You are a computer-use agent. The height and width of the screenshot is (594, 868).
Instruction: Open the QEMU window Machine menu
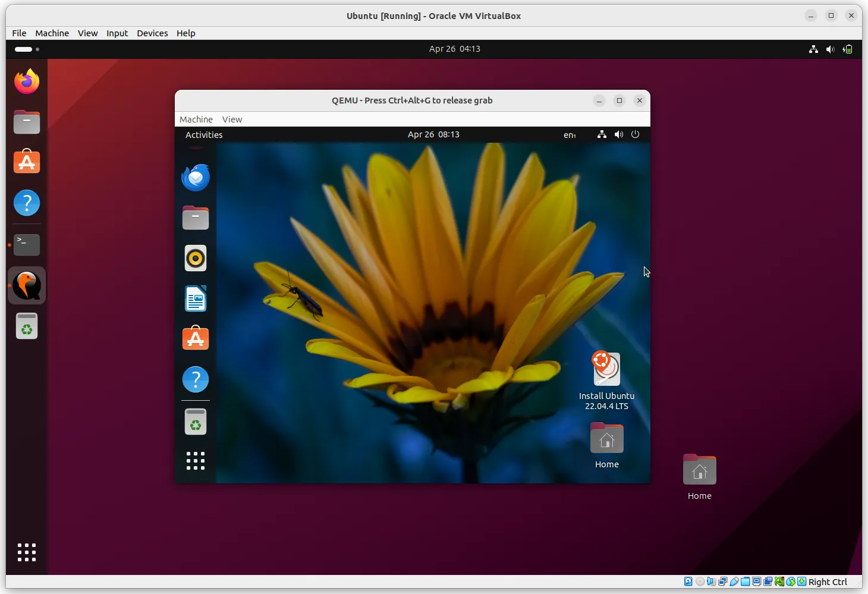coord(196,120)
